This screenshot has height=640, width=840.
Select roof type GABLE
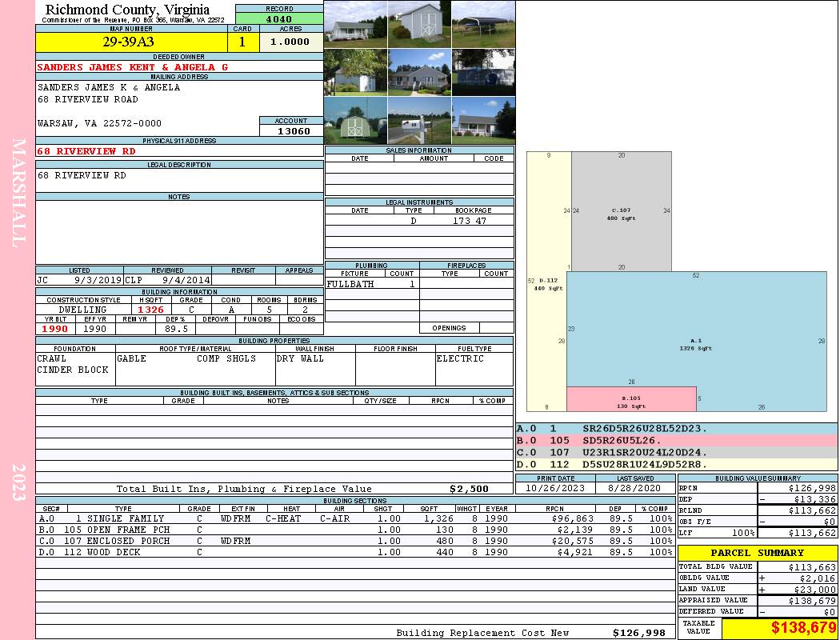tap(131, 358)
